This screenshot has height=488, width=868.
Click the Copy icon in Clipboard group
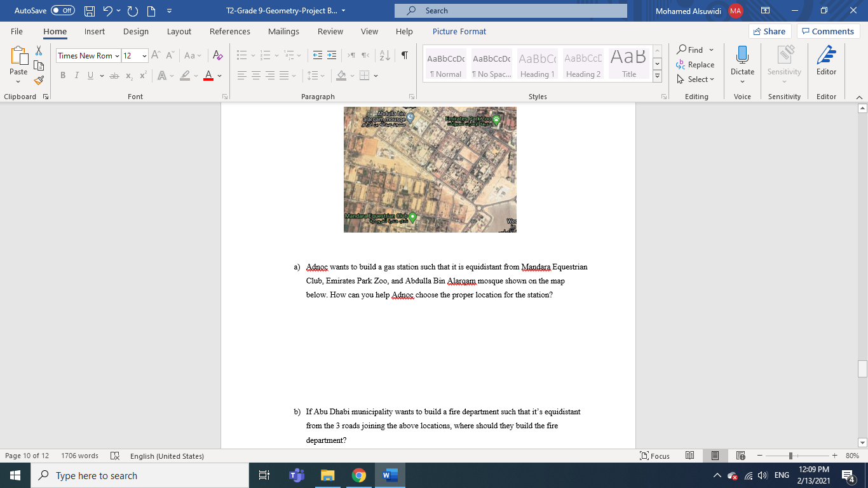pos(39,65)
